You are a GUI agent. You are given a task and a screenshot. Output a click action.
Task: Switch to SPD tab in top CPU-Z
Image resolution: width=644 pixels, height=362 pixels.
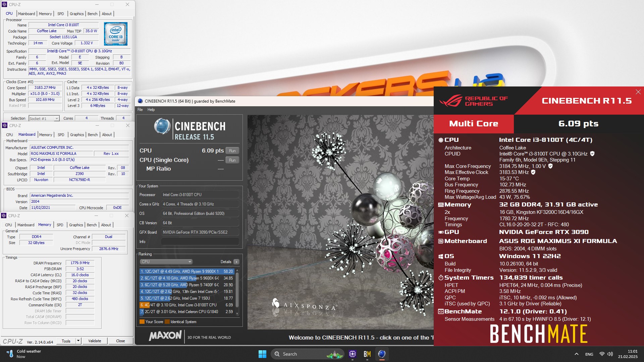60,14
